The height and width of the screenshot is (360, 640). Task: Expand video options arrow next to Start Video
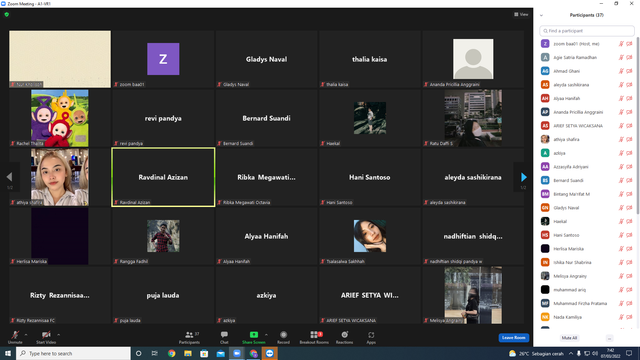[58, 335]
